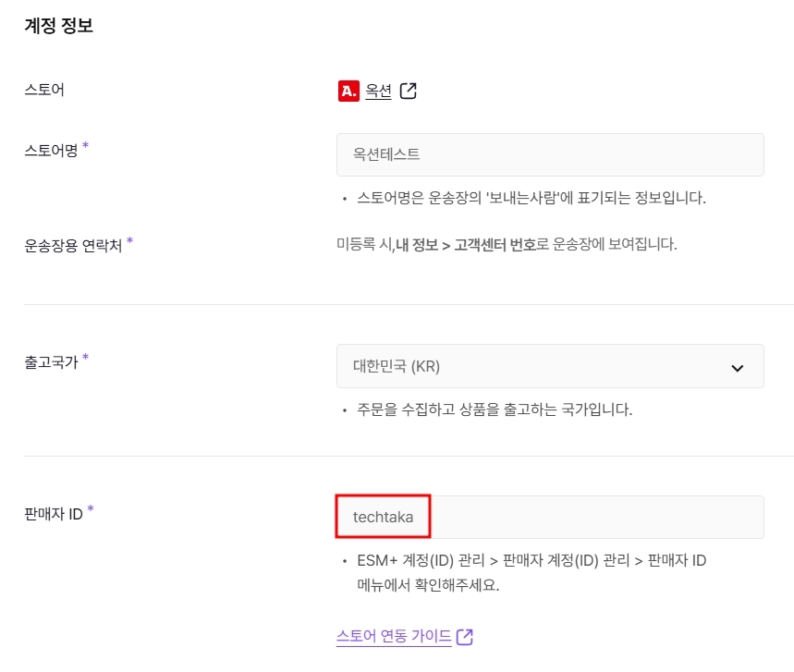Select the 대한민국 (KR) text in dropdown
The height and width of the screenshot is (672, 794).
coord(396,366)
